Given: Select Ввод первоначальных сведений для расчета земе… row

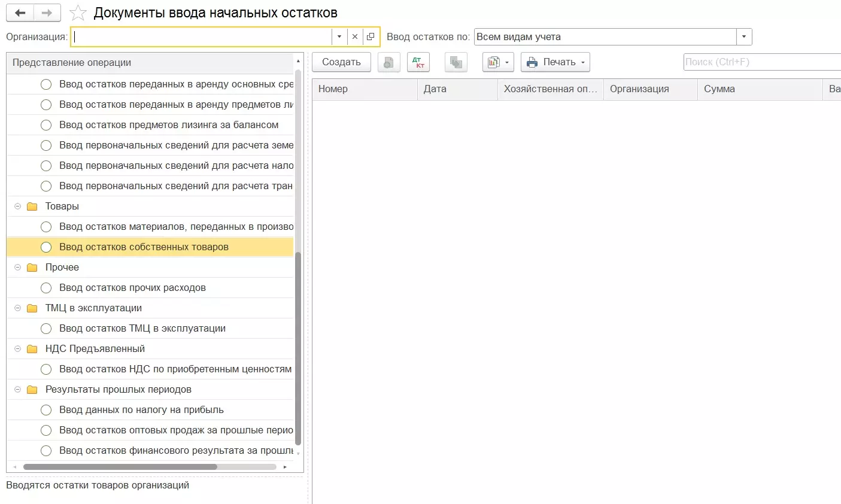Looking at the screenshot, I should [x=150, y=145].
